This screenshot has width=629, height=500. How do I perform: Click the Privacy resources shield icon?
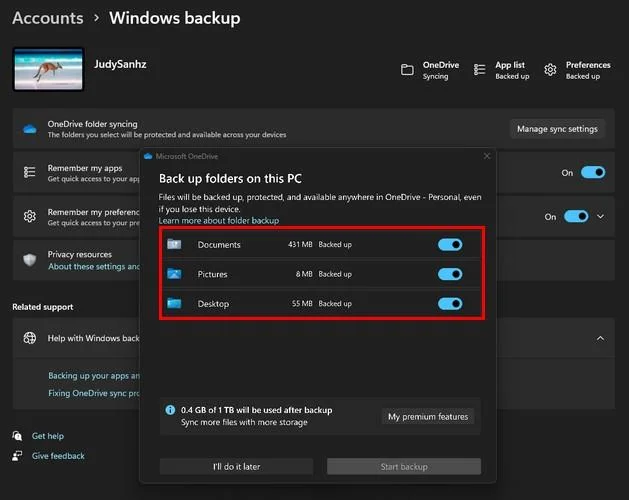(x=30, y=260)
